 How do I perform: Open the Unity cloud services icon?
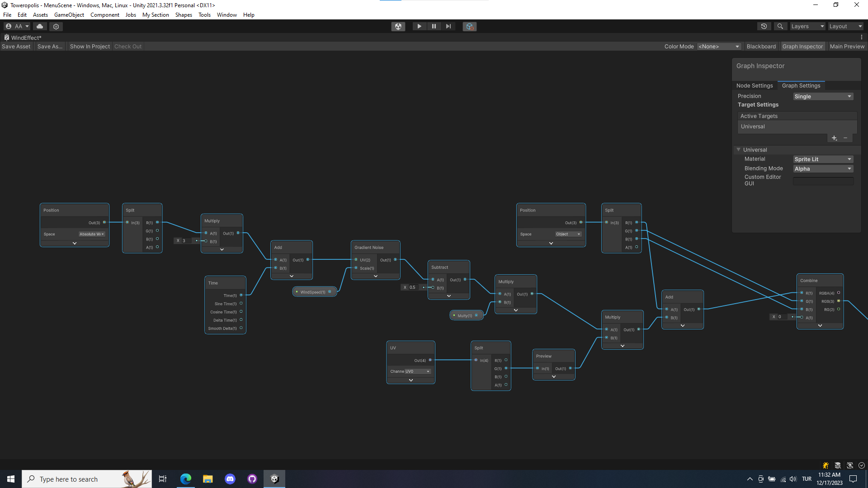click(x=40, y=26)
